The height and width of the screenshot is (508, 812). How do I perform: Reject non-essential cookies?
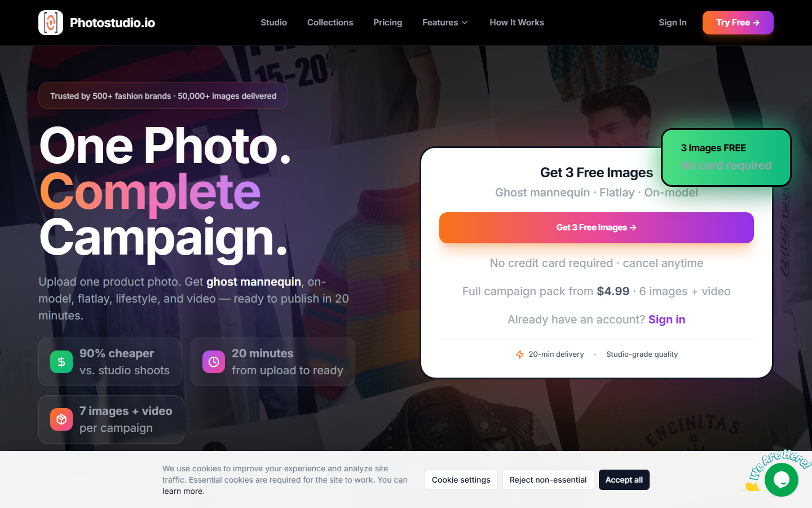[548, 480]
